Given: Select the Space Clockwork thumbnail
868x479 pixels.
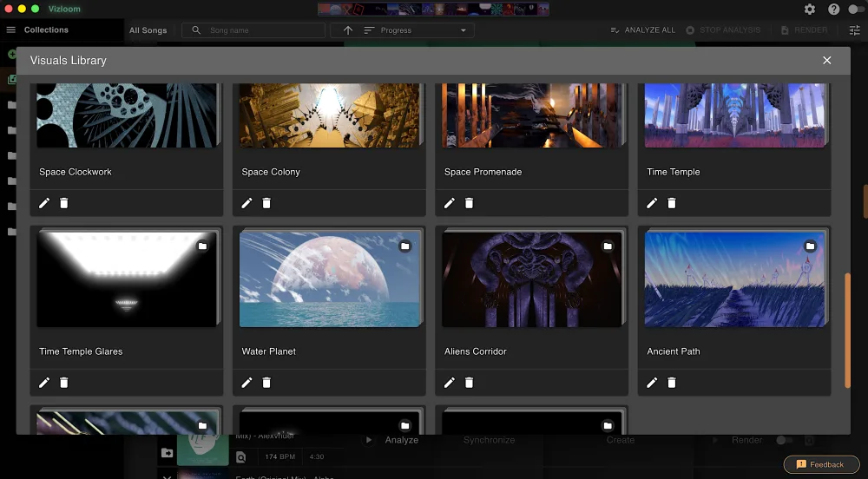Looking at the screenshot, I should pos(127,115).
